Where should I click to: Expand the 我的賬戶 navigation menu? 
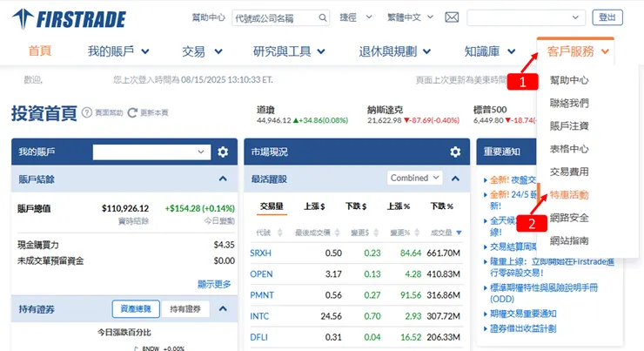[x=118, y=51]
